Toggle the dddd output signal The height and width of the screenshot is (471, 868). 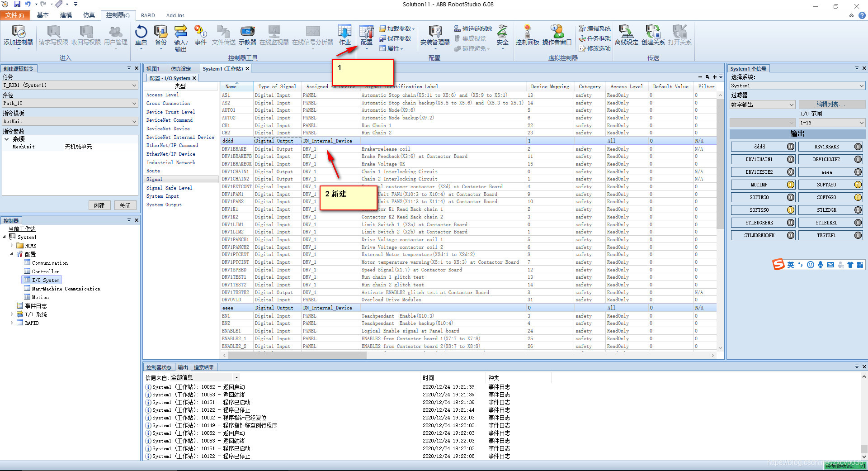763,147
